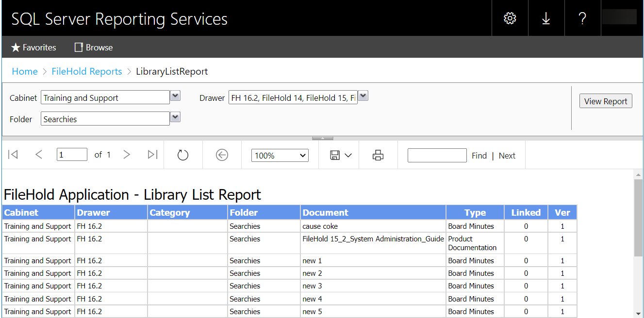This screenshot has height=318, width=644.
Task: Switch to the Favorites tab
Action: tap(33, 47)
